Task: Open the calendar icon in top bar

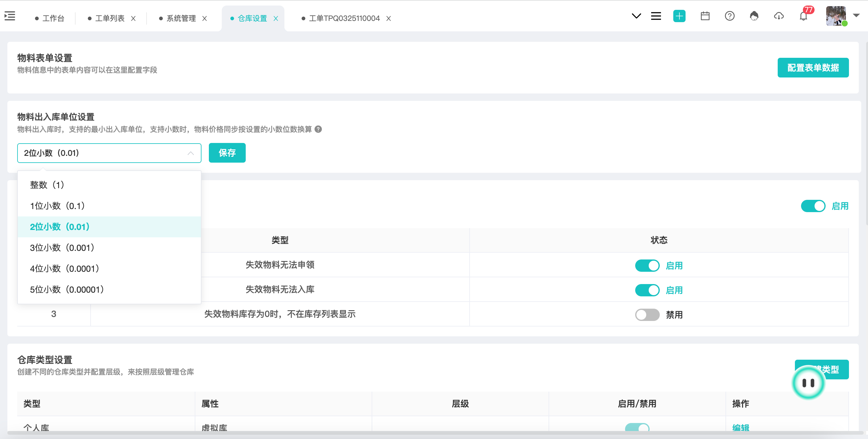Action: 705,16
